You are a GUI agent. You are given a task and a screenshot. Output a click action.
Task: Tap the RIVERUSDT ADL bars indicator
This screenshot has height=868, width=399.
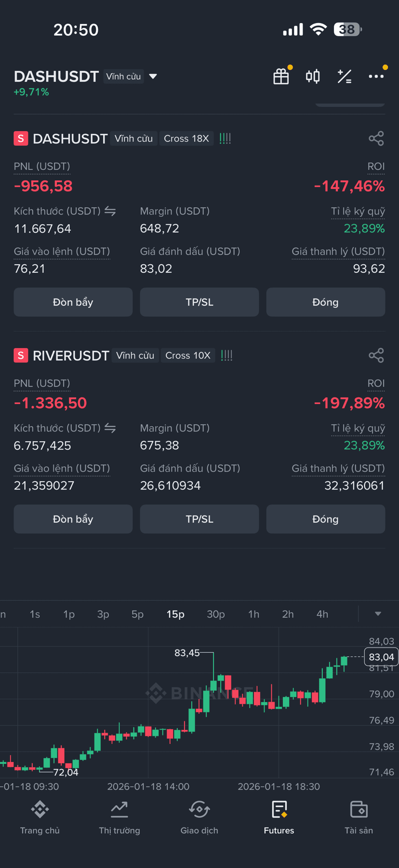pos(226,355)
